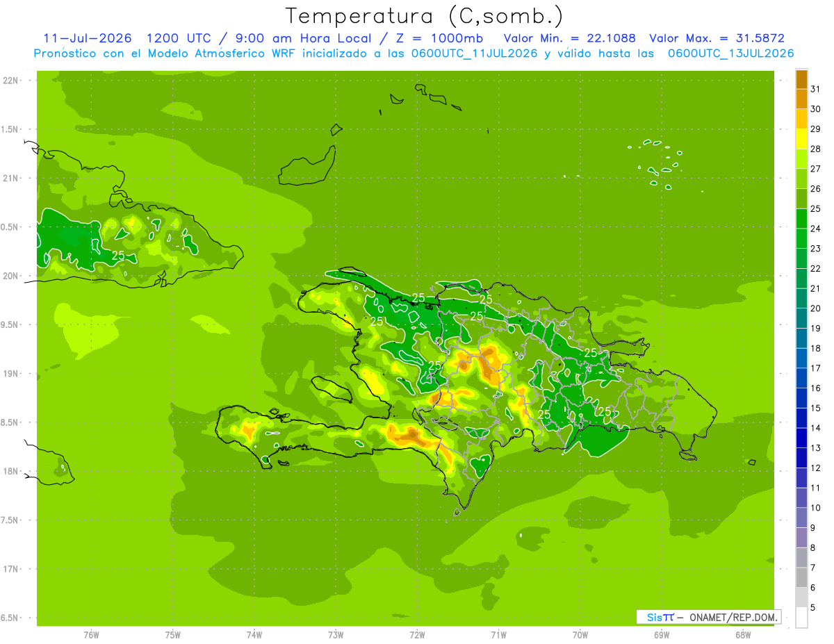Click "0600UTC_13JUL2026" validity end text
Viewport: 834px width, 644px height.
click(x=730, y=53)
